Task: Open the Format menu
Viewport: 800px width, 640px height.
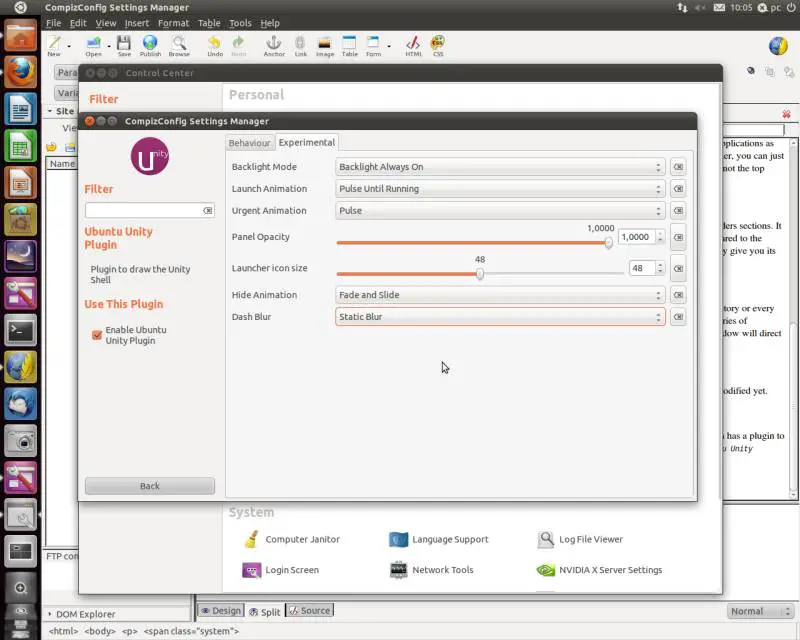Action: [173, 23]
